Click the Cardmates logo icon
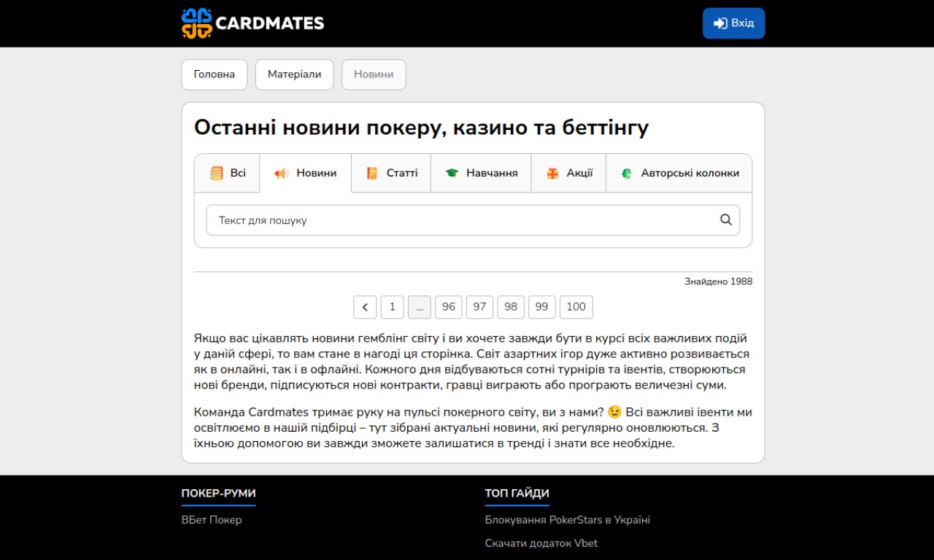This screenshot has width=934, height=560. pyautogui.click(x=196, y=23)
